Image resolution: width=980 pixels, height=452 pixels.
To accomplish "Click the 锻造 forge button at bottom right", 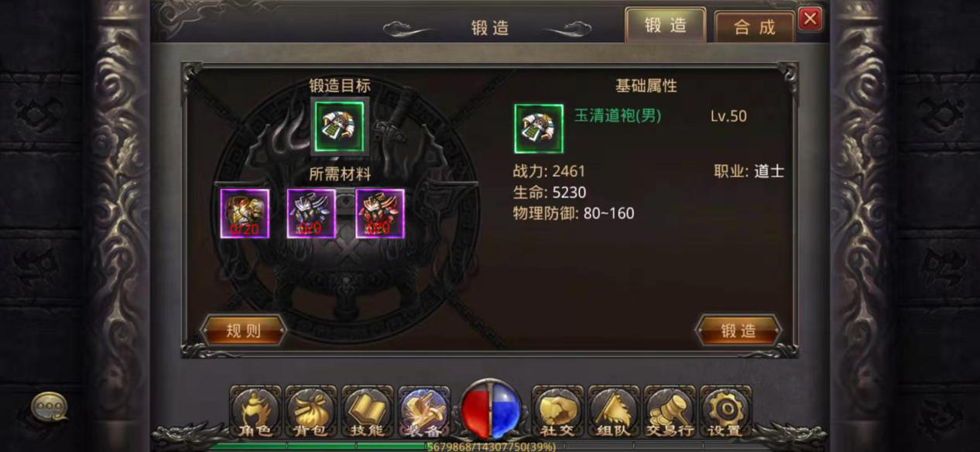I will (738, 330).
